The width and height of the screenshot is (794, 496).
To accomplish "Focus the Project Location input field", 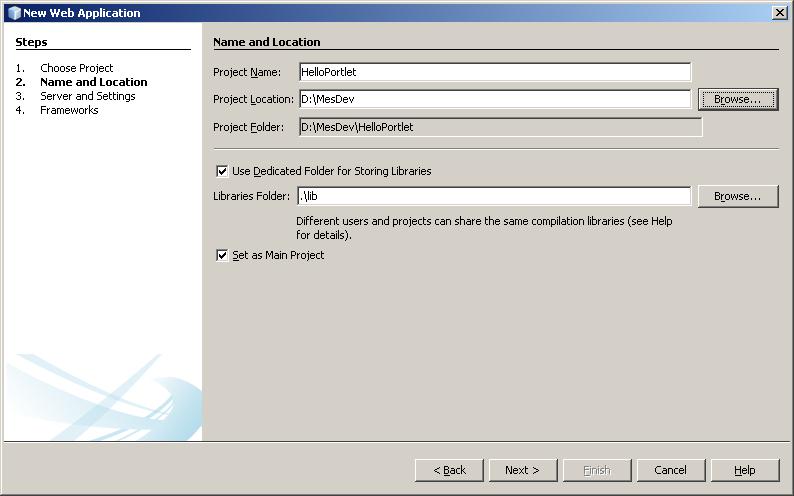I will [495, 99].
